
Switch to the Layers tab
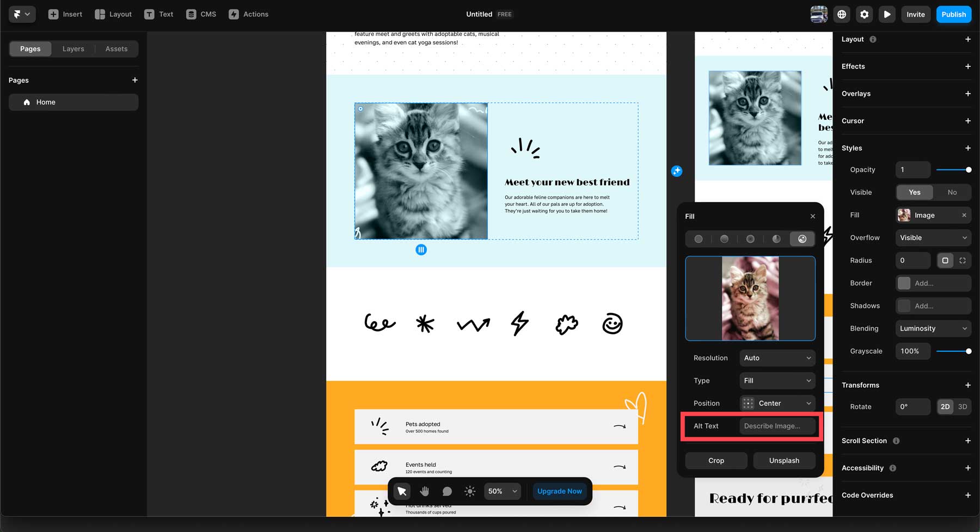[x=73, y=48]
